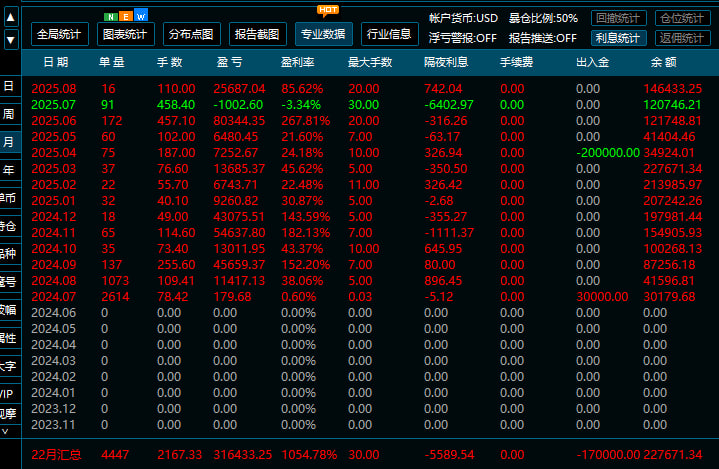Click the down arrow button
Screen dimensions: 719x469
(x=11, y=40)
